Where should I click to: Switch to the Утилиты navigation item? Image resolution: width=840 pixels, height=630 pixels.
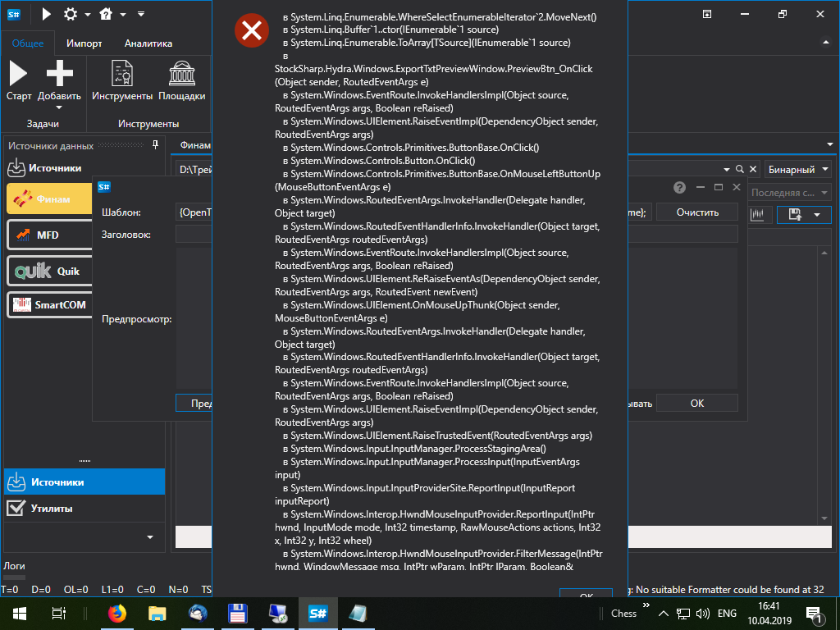[84, 508]
